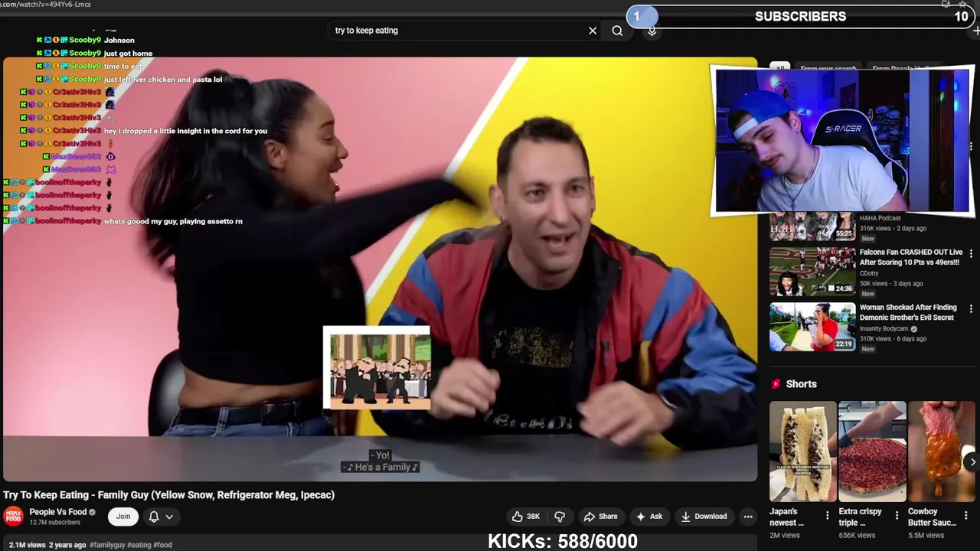Click the CDotty channel name
Screen dimensions: 980x551
coord(869,273)
